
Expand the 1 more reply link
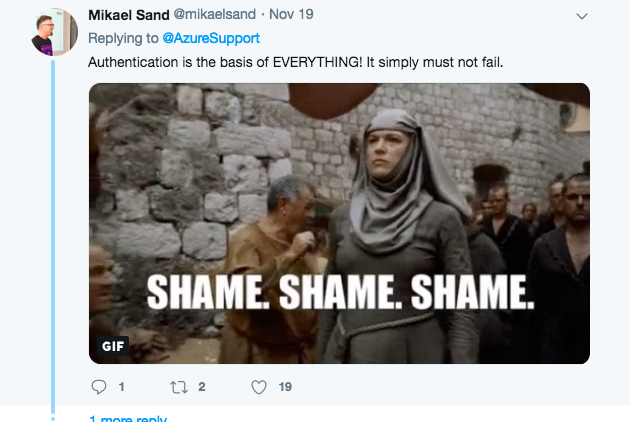click(127, 418)
